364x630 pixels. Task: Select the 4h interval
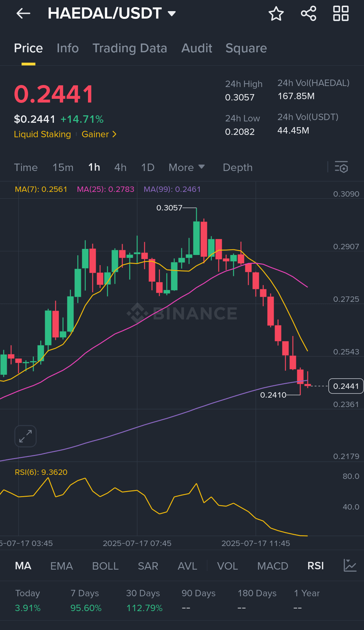point(120,167)
